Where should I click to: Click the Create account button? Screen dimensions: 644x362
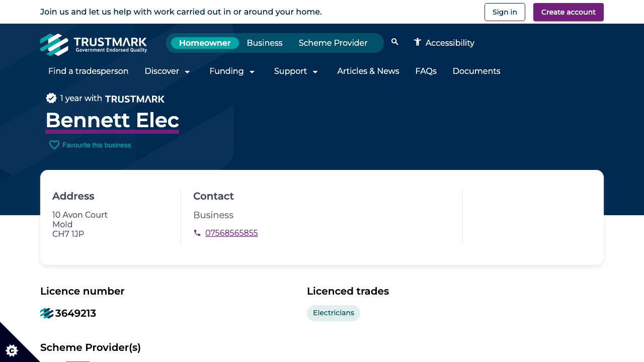point(568,12)
